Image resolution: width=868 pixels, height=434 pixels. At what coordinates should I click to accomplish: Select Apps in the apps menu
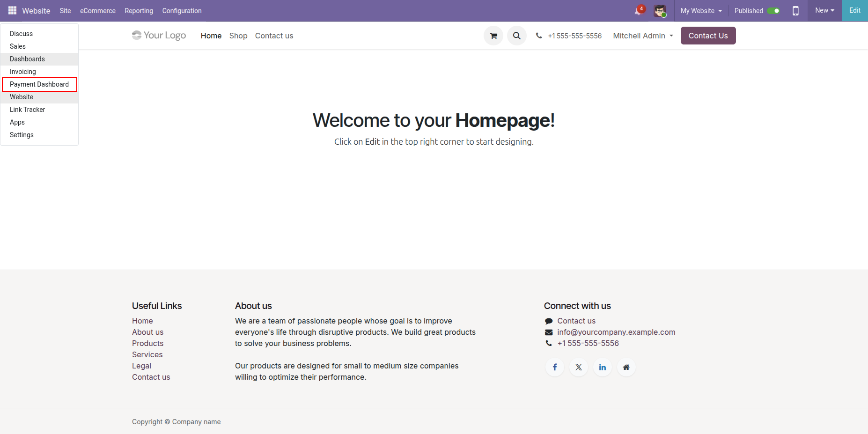(x=39, y=122)
